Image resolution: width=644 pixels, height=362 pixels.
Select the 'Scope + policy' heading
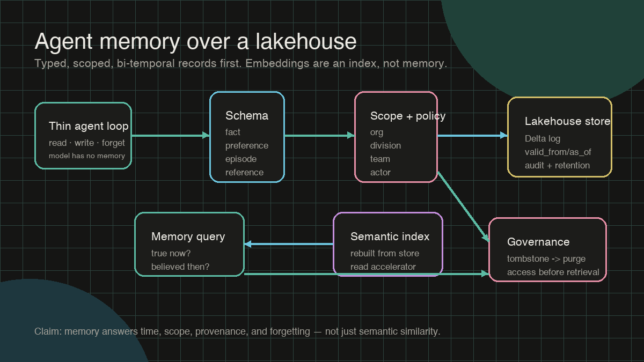click(408, 116)
